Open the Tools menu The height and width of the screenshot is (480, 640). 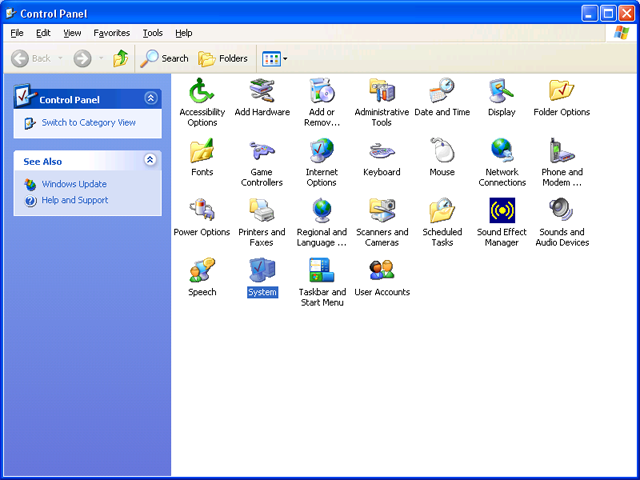152,33
